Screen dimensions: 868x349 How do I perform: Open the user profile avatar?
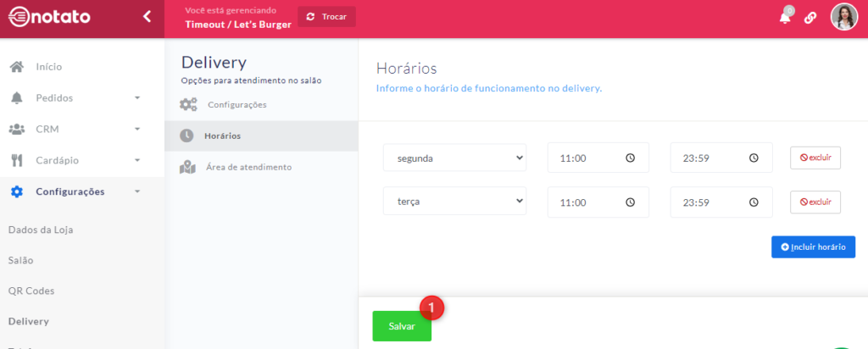point(843,17)
